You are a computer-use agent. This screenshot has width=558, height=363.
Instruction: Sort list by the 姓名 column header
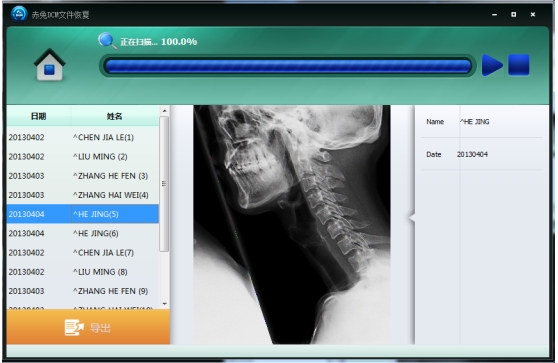tap(114, 116)
